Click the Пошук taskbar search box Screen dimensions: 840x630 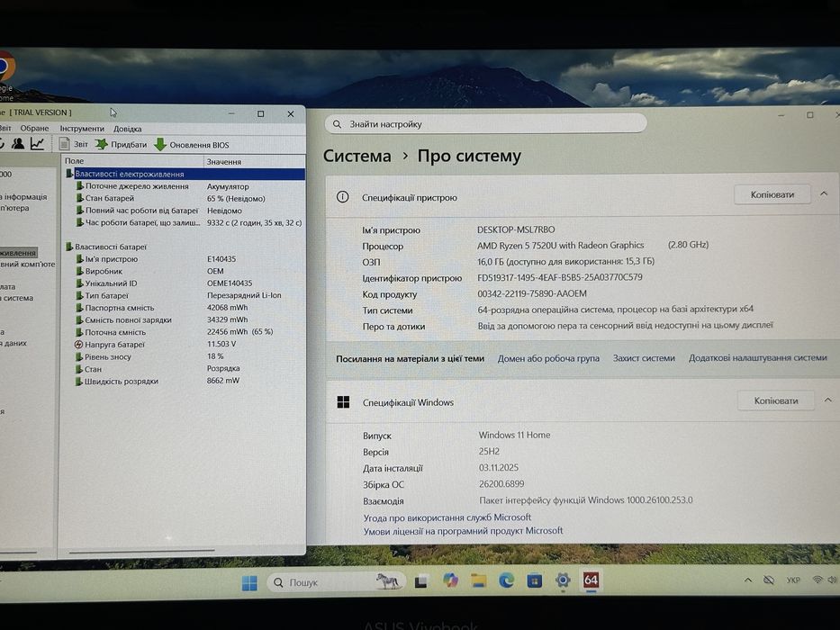[335, 582]
